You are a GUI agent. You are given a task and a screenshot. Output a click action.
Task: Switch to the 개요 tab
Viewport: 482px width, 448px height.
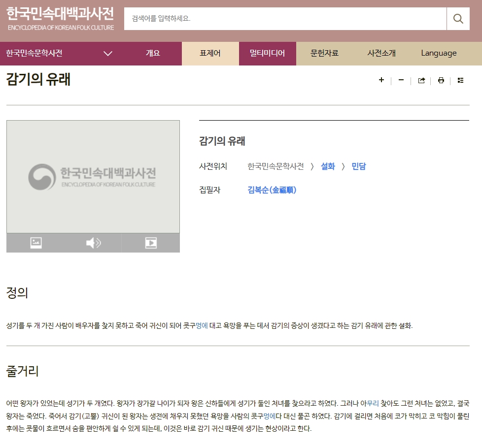click(153, 54)
